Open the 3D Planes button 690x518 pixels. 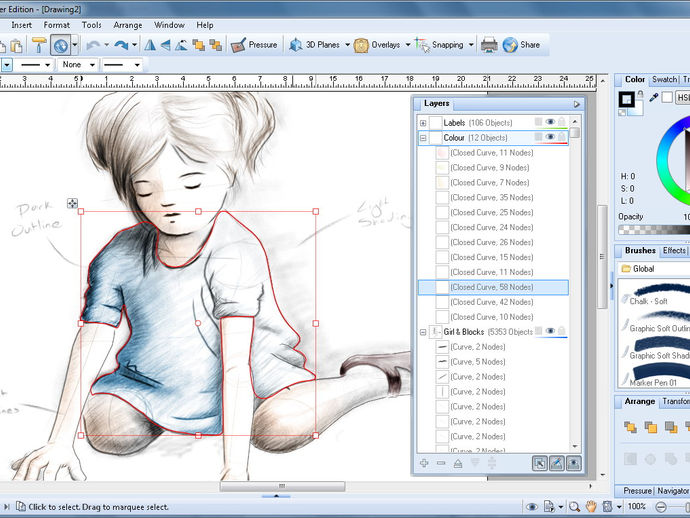pos(316,45)
